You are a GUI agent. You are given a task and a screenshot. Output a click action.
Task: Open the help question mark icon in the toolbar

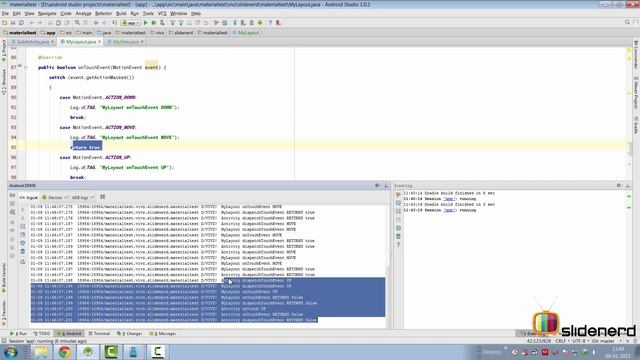(x=270, y=23)
